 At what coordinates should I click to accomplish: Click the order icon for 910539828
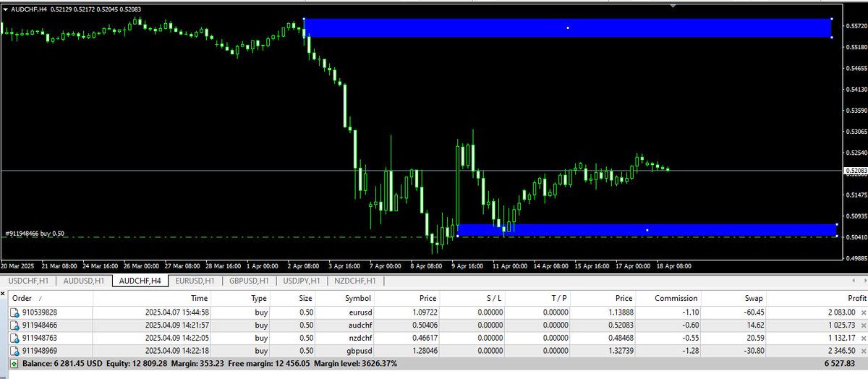pos(15,313)
